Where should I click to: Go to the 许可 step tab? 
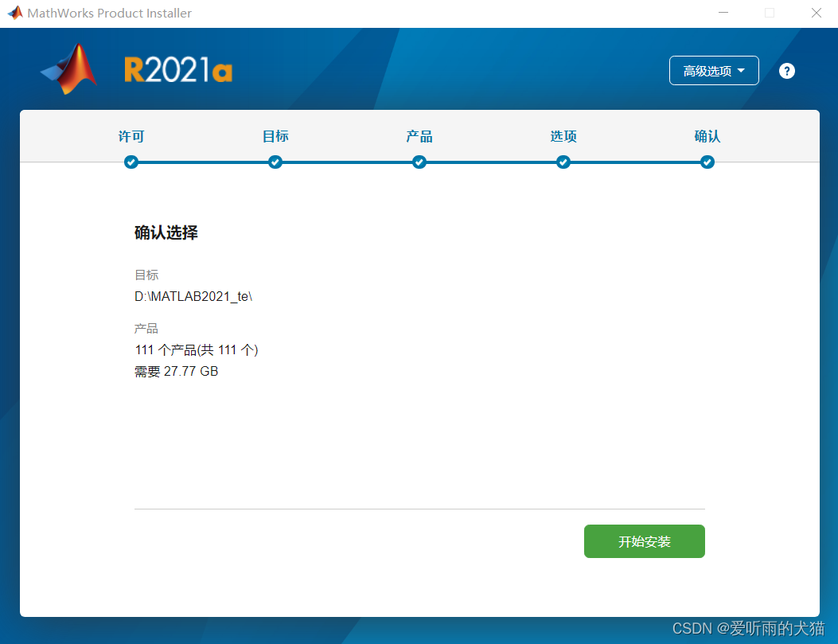tap(131, 136)
